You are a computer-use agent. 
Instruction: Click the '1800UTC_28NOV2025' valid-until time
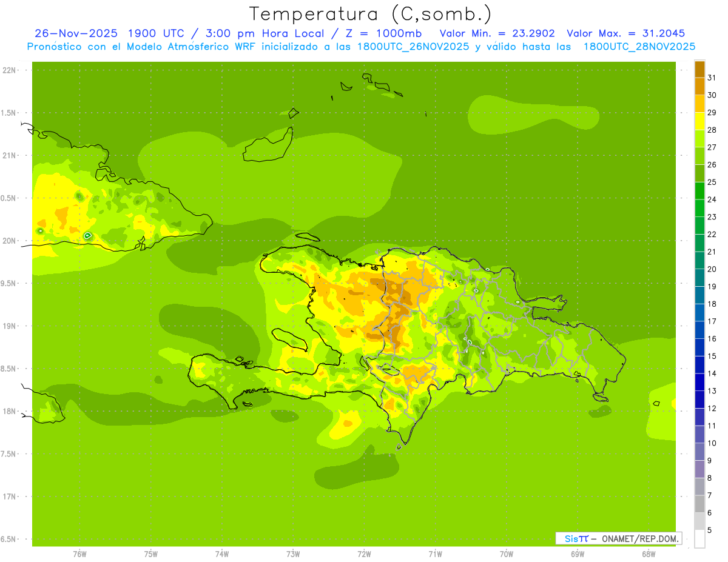(639, 47)
